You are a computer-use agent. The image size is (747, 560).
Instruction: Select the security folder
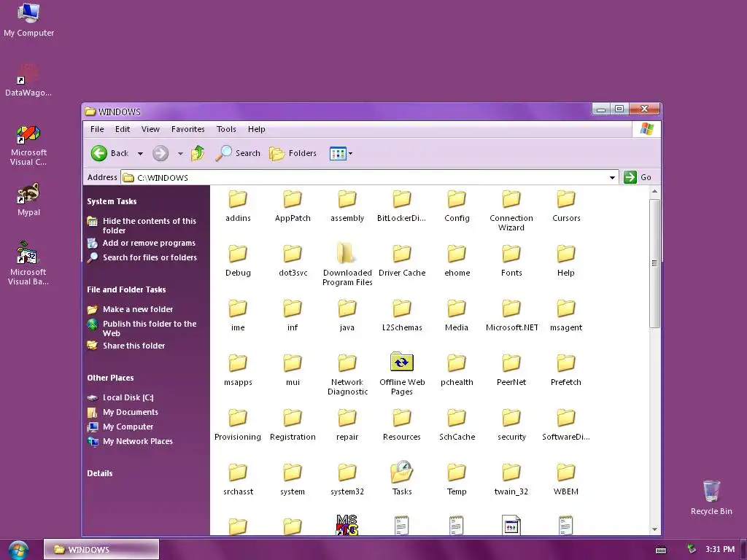click(x=511, y=425)
